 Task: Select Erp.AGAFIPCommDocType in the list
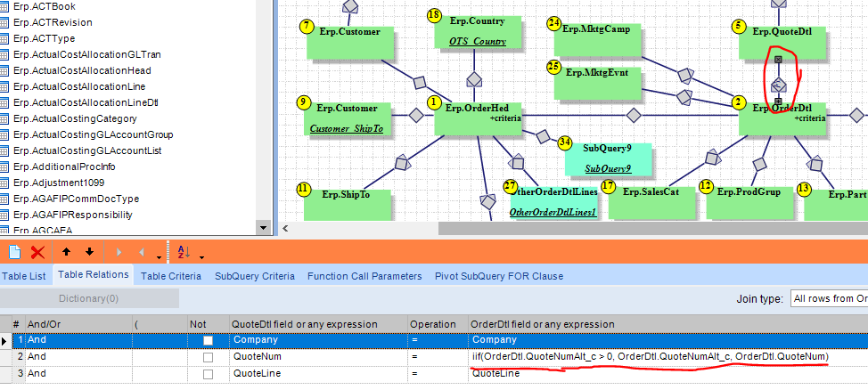(x=76, y=199)
